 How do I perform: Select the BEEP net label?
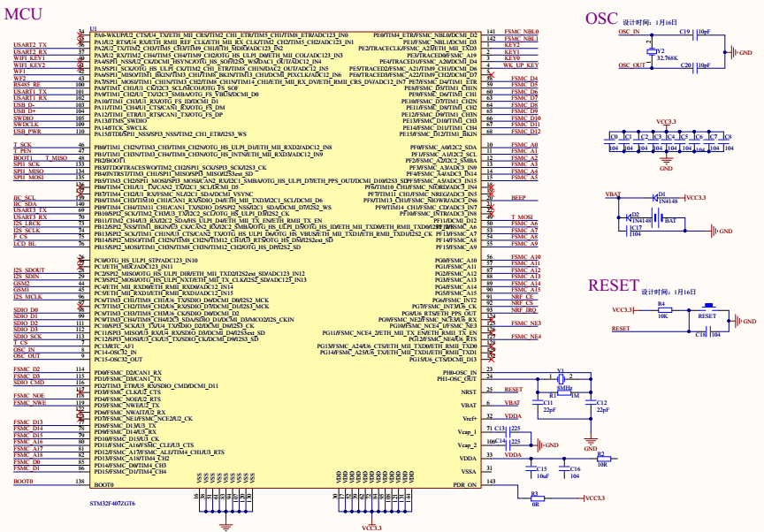point(518,197)
